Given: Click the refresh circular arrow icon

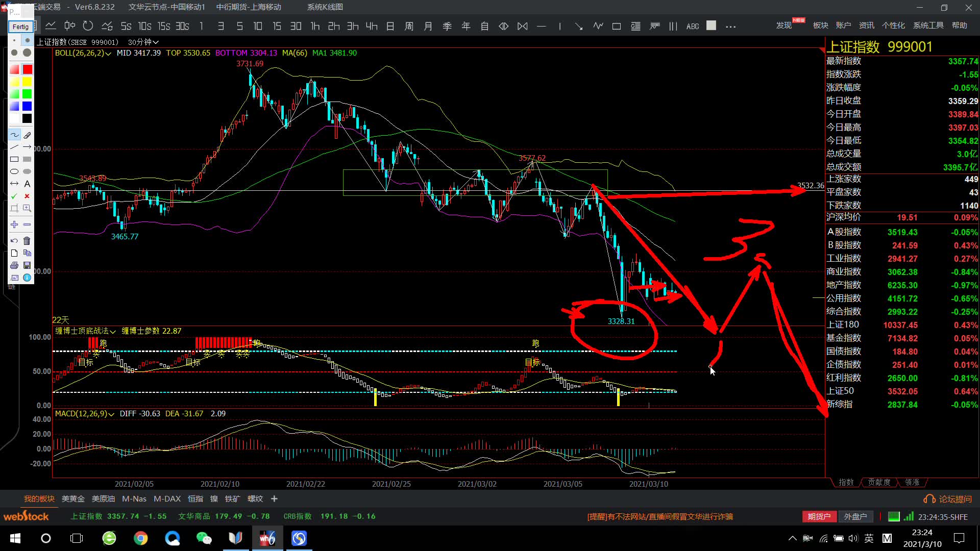Looking at the screenshot, I should (88, 26).
